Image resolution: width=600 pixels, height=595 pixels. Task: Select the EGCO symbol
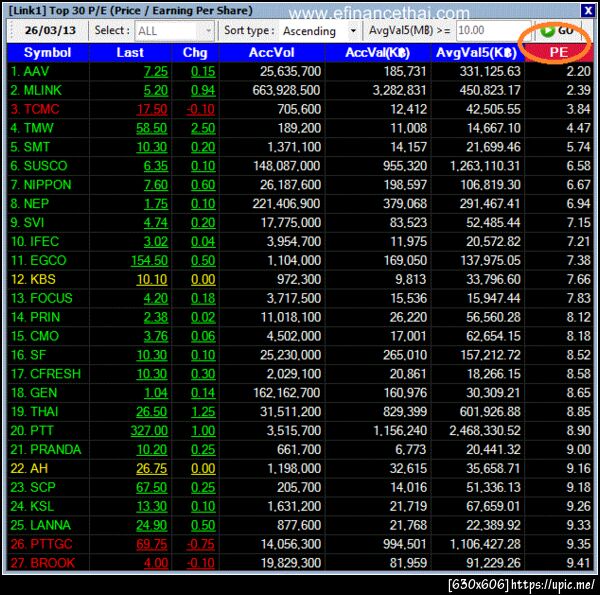point(39,261)
